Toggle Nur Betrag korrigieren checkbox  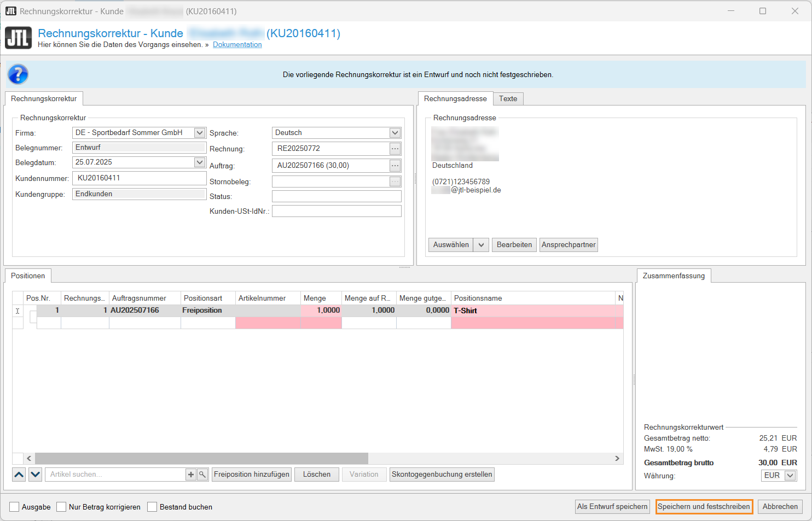62,507
